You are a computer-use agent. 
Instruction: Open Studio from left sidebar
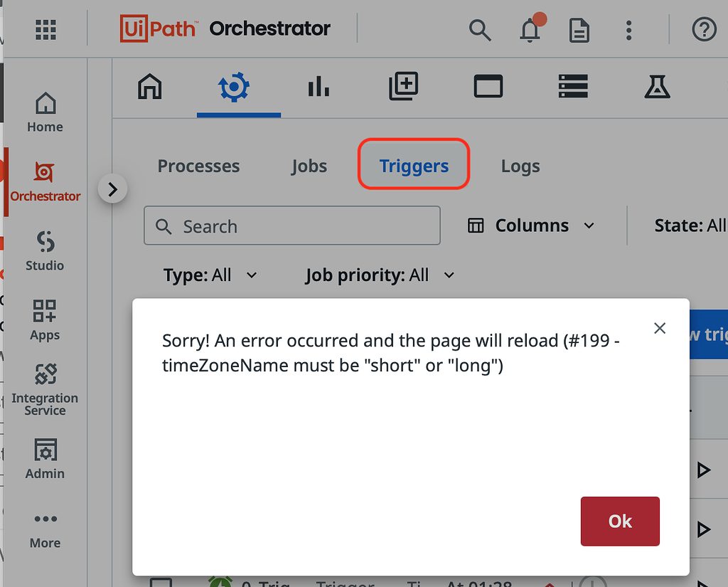point(45,251)
